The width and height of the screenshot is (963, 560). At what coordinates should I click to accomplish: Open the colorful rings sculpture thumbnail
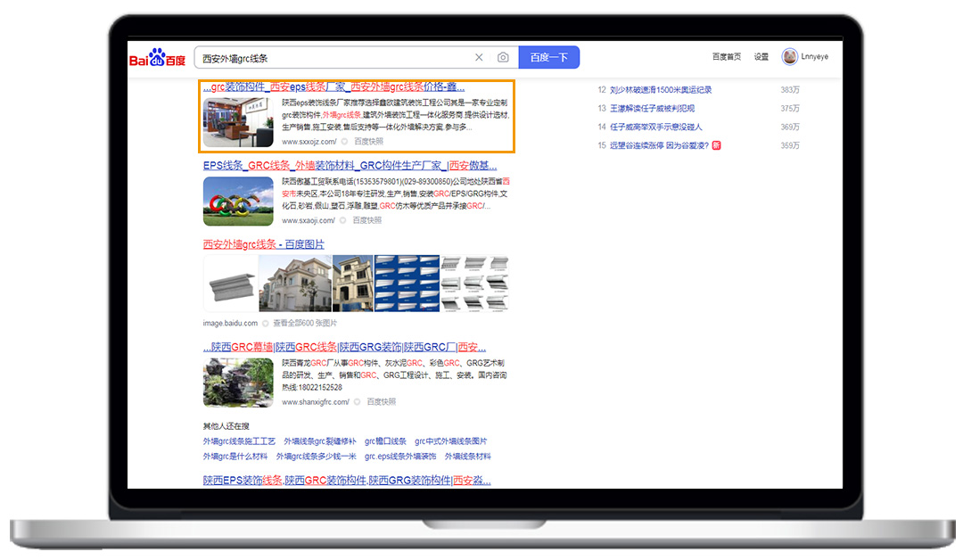click(x=238, y=201)
